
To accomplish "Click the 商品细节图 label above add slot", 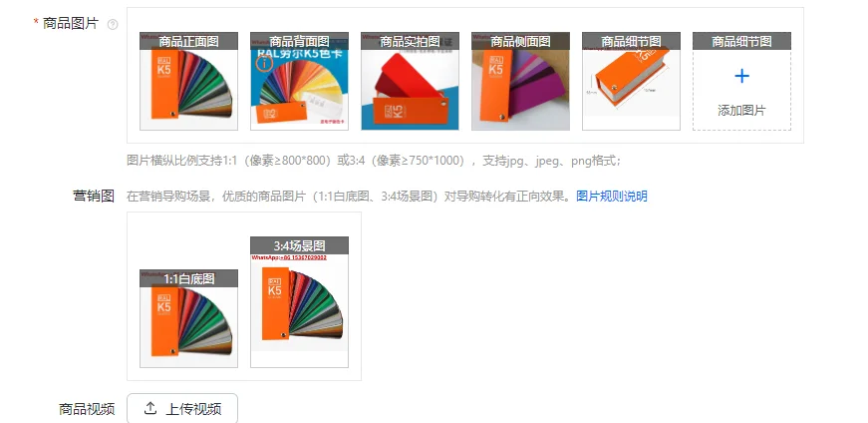I will click(741, 41).
